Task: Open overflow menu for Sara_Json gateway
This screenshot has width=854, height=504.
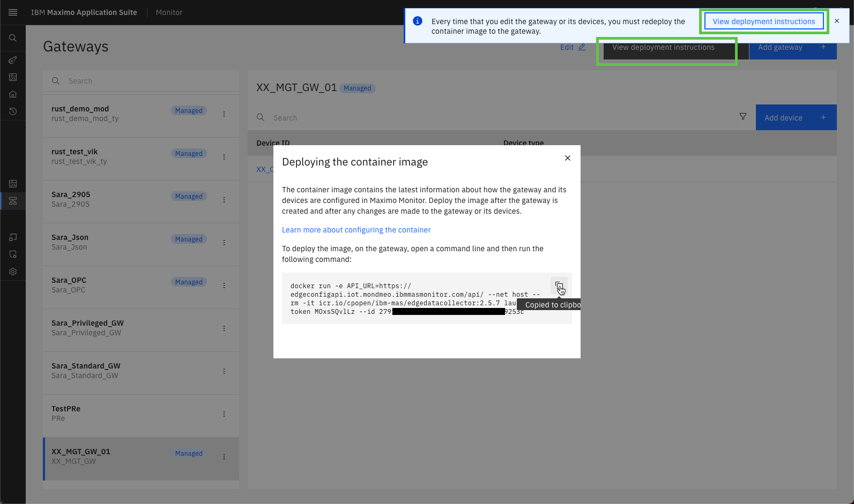Action: pyautogui.click(x=224, y=243)
